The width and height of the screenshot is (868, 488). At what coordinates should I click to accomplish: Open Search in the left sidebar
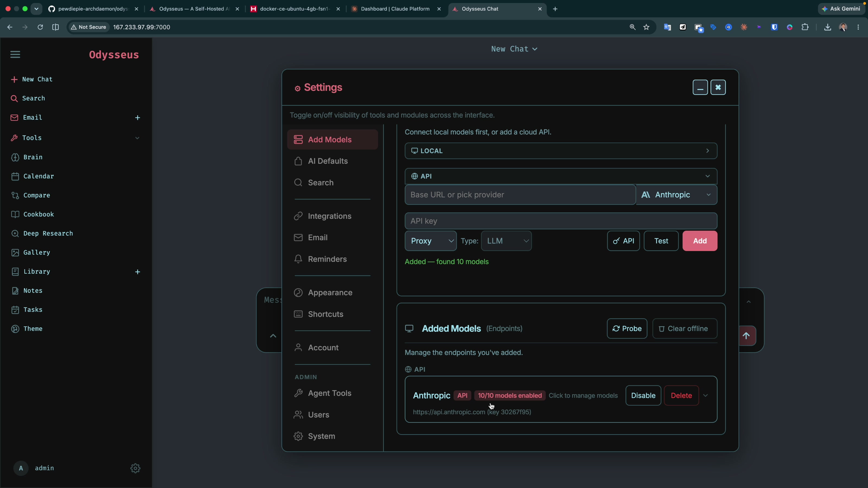(28, 98)
